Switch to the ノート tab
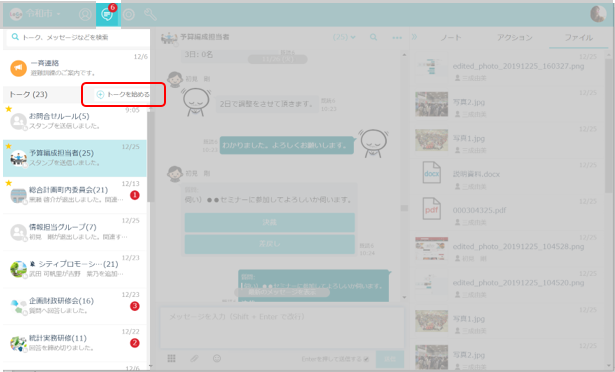This screenshot has height=372, width=615. pos(451,38)
